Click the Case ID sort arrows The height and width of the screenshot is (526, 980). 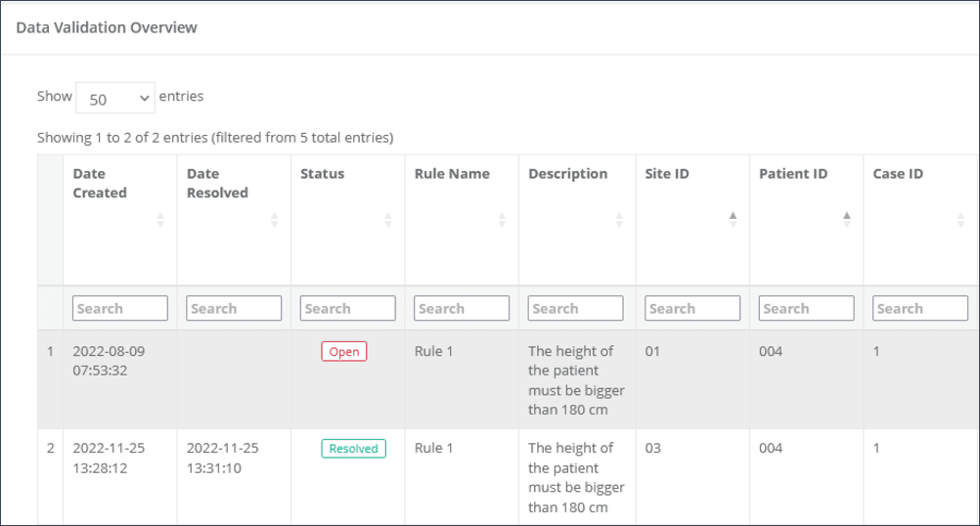pyautogui.click(x=960, y=221)
